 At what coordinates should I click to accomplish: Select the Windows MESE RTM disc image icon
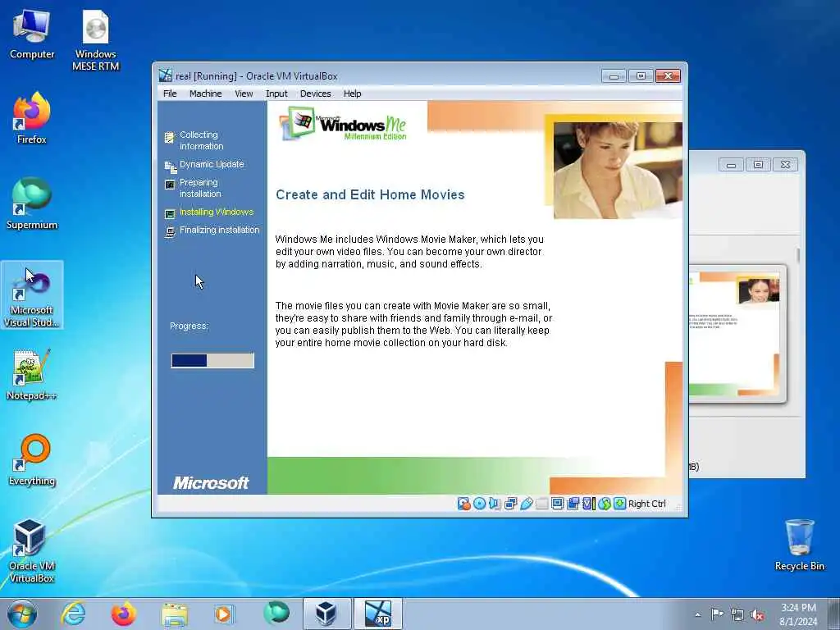(95, 41)
